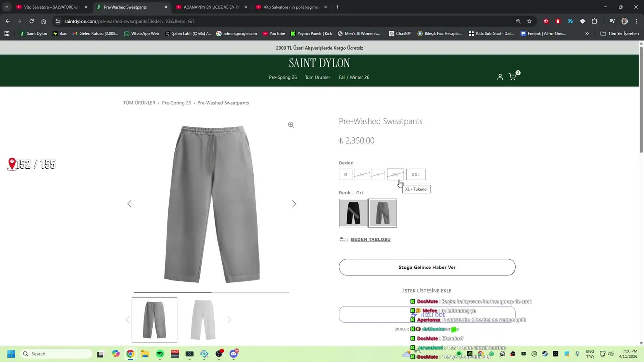Image resolution: width=644 pixels, height=362 pixels.
Task: Open ChatGPT bookmark
Action: (x=400, y=34)
